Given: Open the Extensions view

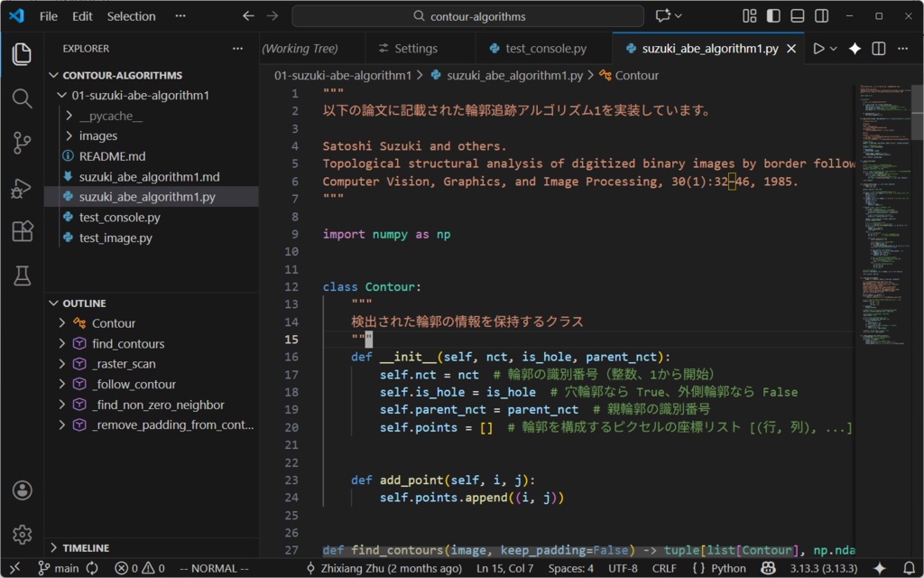Looking at the screenshot, I should (x=22, y=231).
